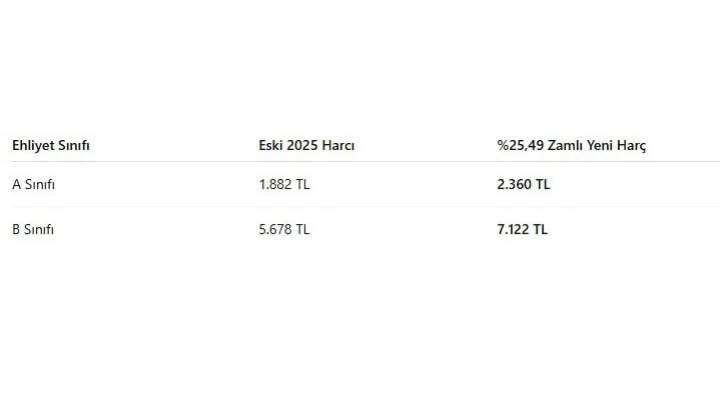The width and height of the screenshot is (720, 400).
Task: Click the Ehliyet Sınıfı column header
Action: click(x=51, y=146)
